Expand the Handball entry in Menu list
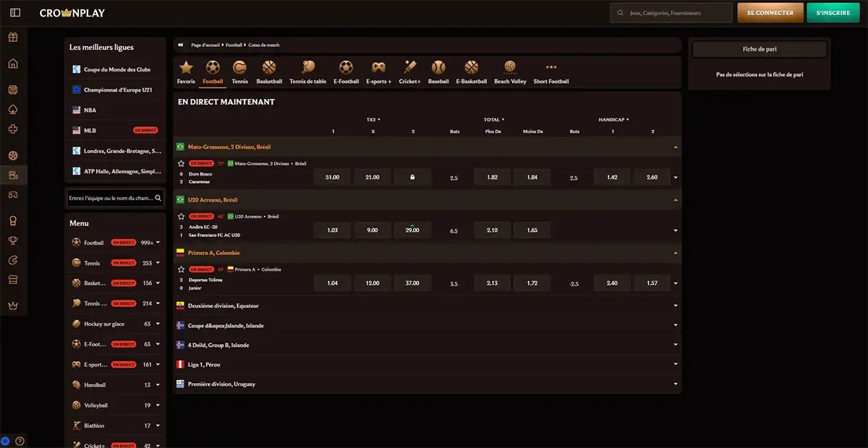868x448 pixels. click(x=158, y=385)
